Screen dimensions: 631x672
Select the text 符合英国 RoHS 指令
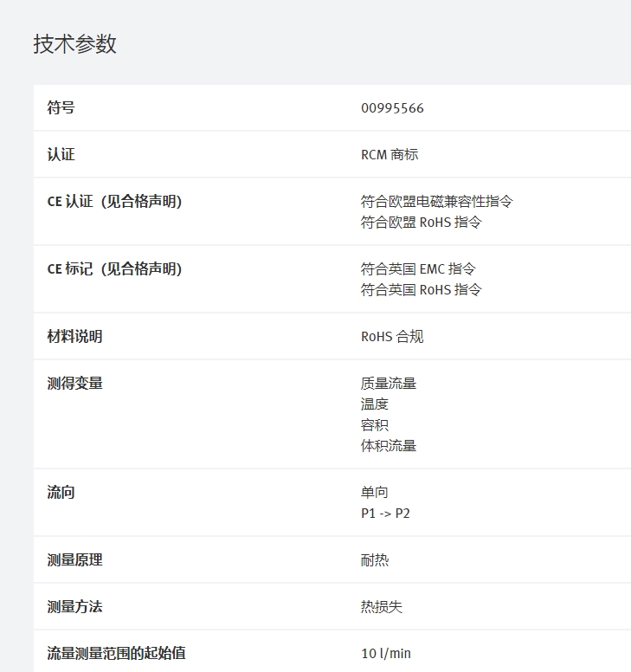(421, 290)
